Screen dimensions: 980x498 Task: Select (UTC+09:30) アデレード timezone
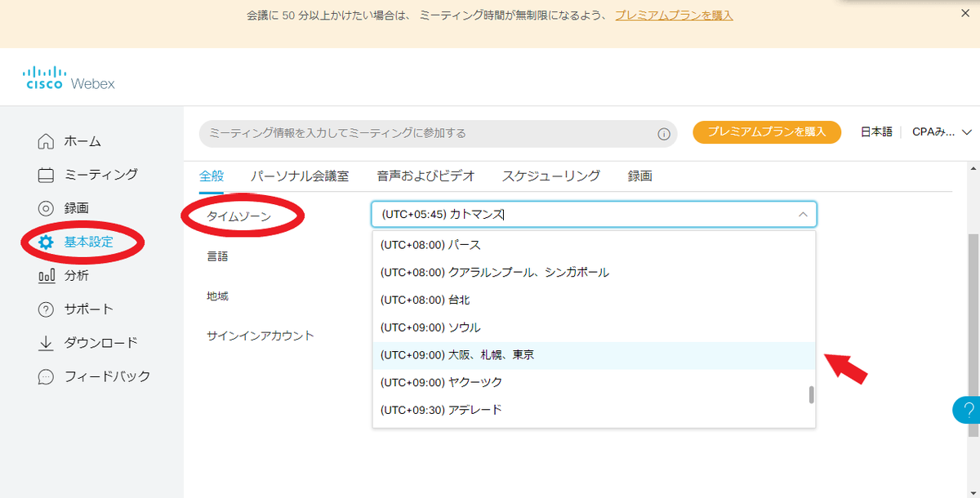594,410
